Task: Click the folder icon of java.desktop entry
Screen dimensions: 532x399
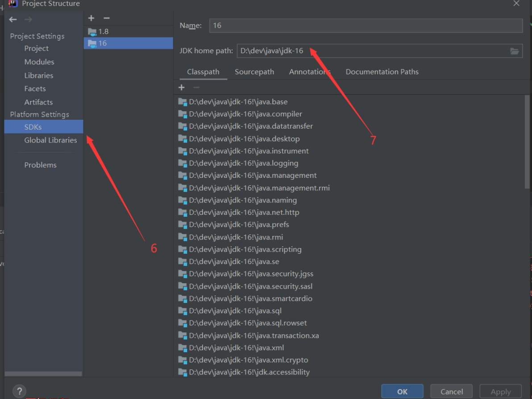Action: [x=183, y=139]
